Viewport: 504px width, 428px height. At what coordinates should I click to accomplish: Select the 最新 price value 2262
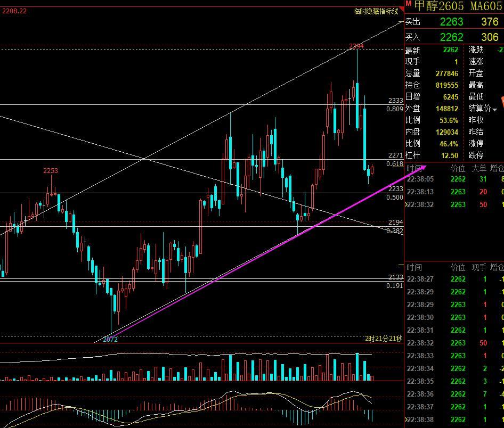(x=450, y=50)
